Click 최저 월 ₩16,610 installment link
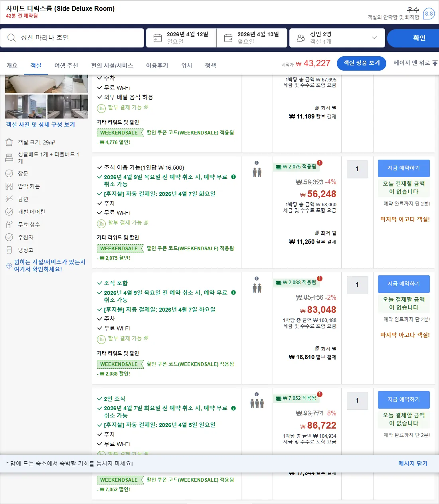Viewport: 439px width, 504px height. 312,353
